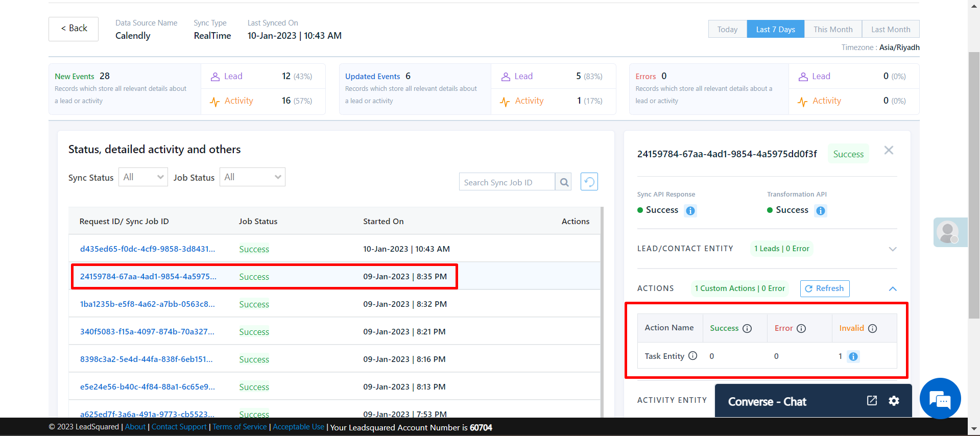The width and height of the screenshot is (980, 436).
Task: Open the Sync Status dropdown
Action: click(x=143, y=177)
